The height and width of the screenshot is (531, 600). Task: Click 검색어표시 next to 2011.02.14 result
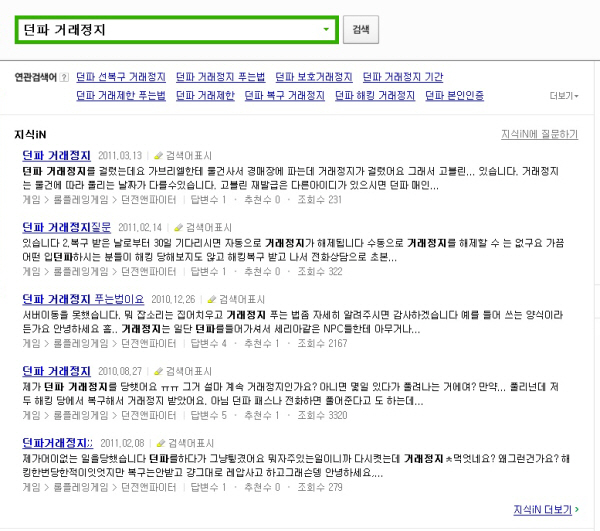click(209, 228)
